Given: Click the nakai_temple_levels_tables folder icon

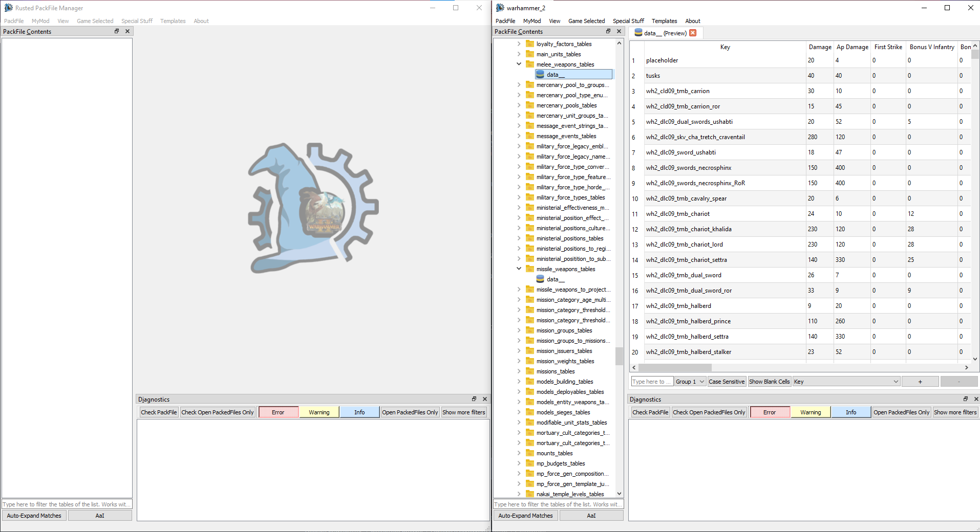Looking at the screenshot, I should pyautogui.click(x=530, y=494).
